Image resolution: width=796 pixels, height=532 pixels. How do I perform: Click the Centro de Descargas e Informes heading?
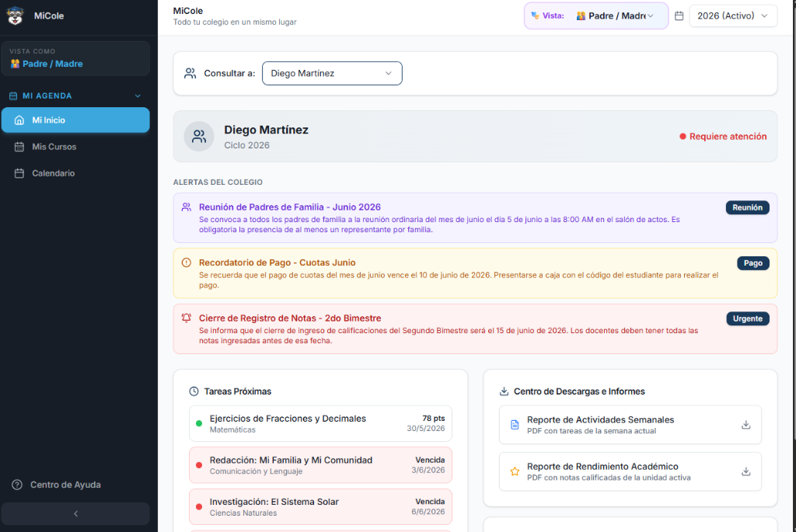(579, 391)
